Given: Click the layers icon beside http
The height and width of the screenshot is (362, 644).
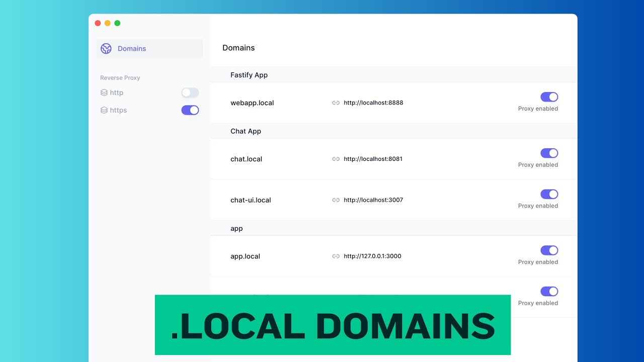Looking at the screenshot, I should pos(104,93).
